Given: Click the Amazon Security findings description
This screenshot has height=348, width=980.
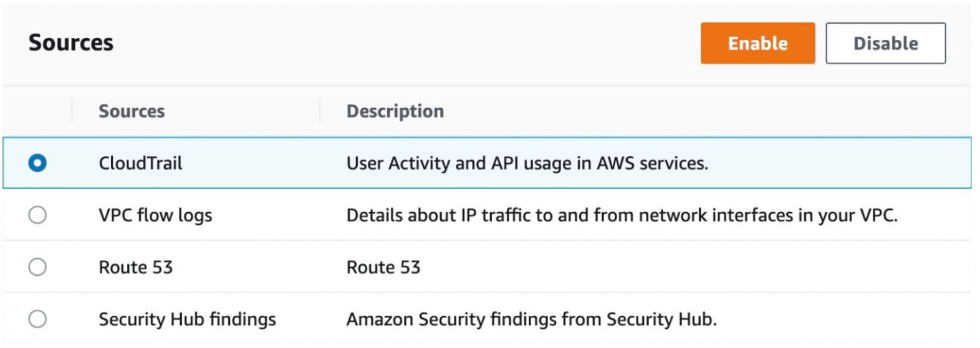Looking at the screenshot, I should (x=531, y=319).
